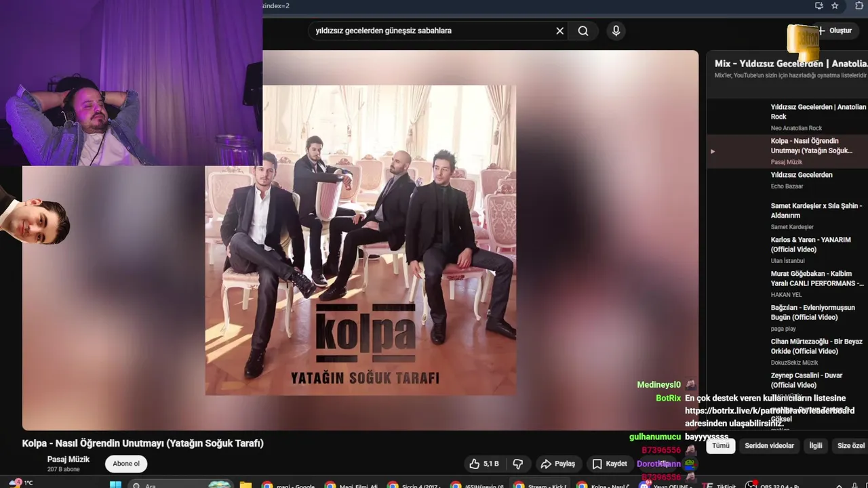Open File Explorer from the taskbar

click(x=245, y=485)
